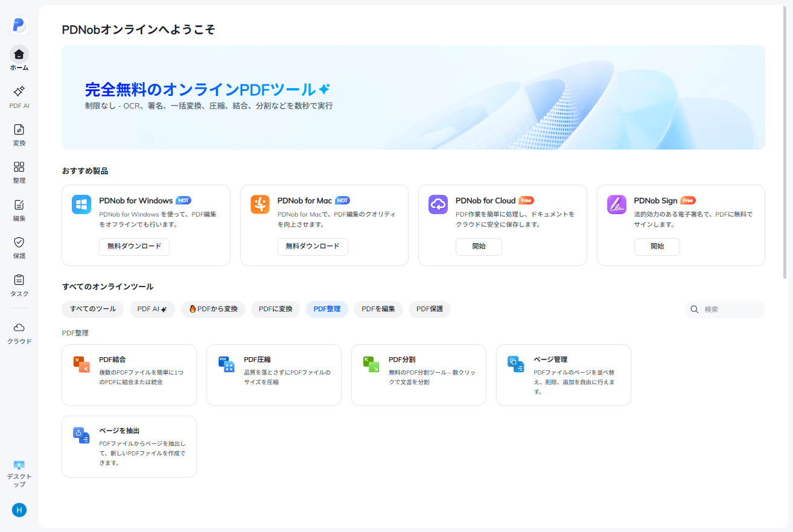Click the PDNobオンラインへようこそ page title
The height and width of the screenshot is (532, 793).
[x=139, y=30]
